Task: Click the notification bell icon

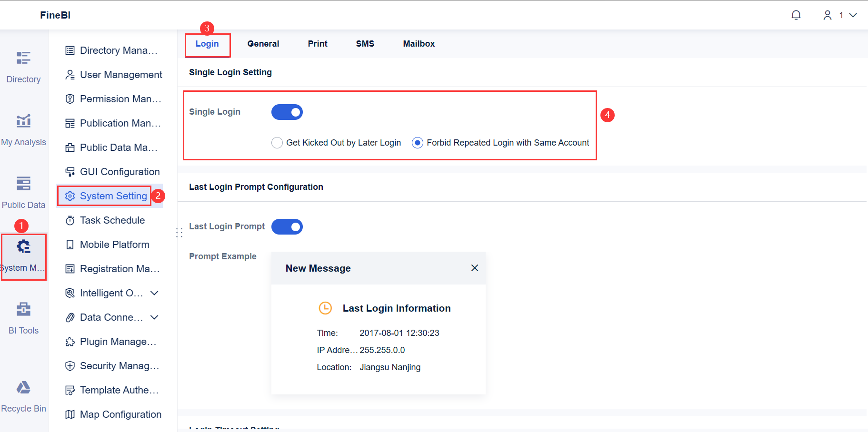Action: (x=796, y=15)
